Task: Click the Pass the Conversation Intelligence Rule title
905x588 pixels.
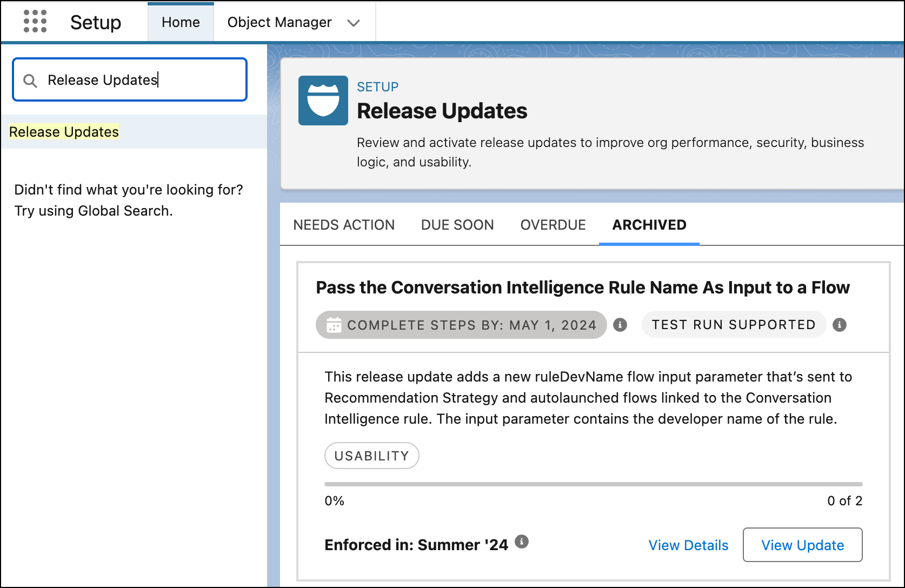Action: [x=583, y=288]
